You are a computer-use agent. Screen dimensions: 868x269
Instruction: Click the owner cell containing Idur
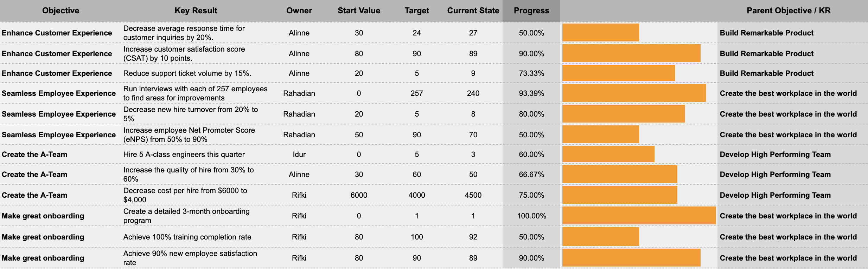[299, 155]
